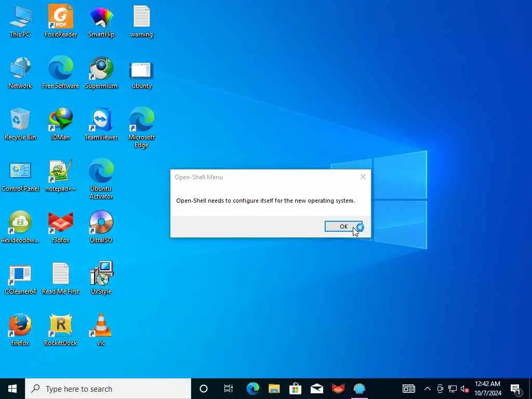This screenshot has width=532, height=399.
Task: Select the warning text file icon
Action: click(x=141, y=21)
